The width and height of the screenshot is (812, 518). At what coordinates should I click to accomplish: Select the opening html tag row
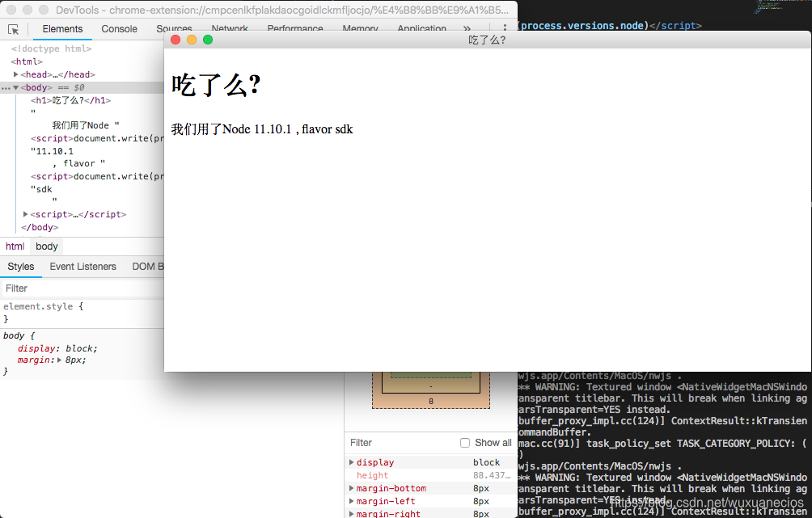(x=27, y=61)
